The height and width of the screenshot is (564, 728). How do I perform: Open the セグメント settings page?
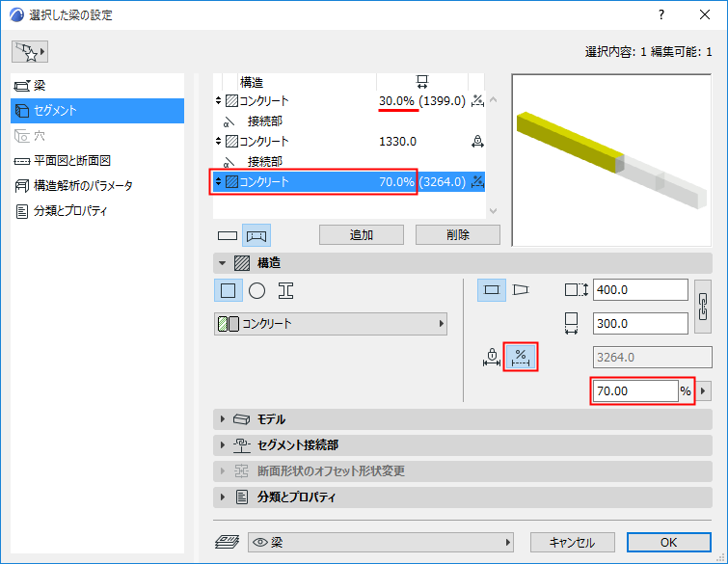(x=97, y=111)
